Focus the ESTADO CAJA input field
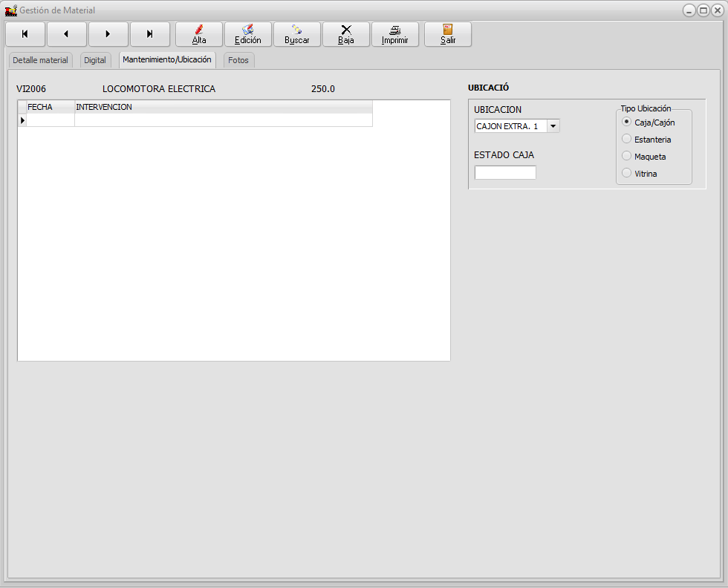The image size is (728, 588). [505, 173]
